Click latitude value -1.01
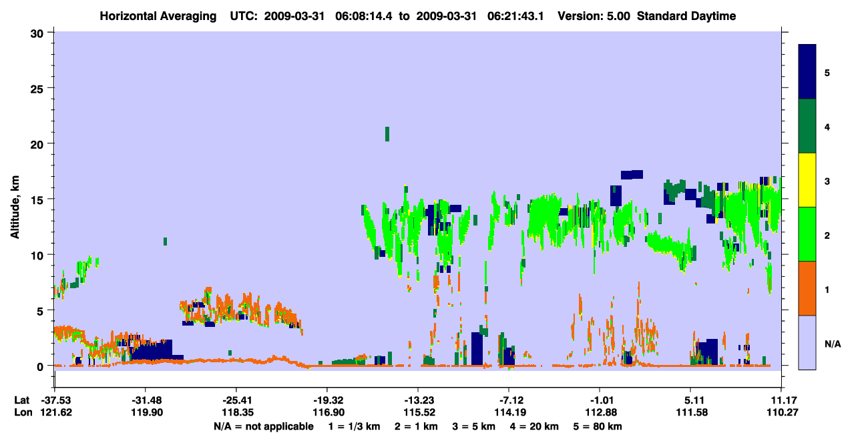The width and height of the screenshot is (868, 445). click(600, 400)
